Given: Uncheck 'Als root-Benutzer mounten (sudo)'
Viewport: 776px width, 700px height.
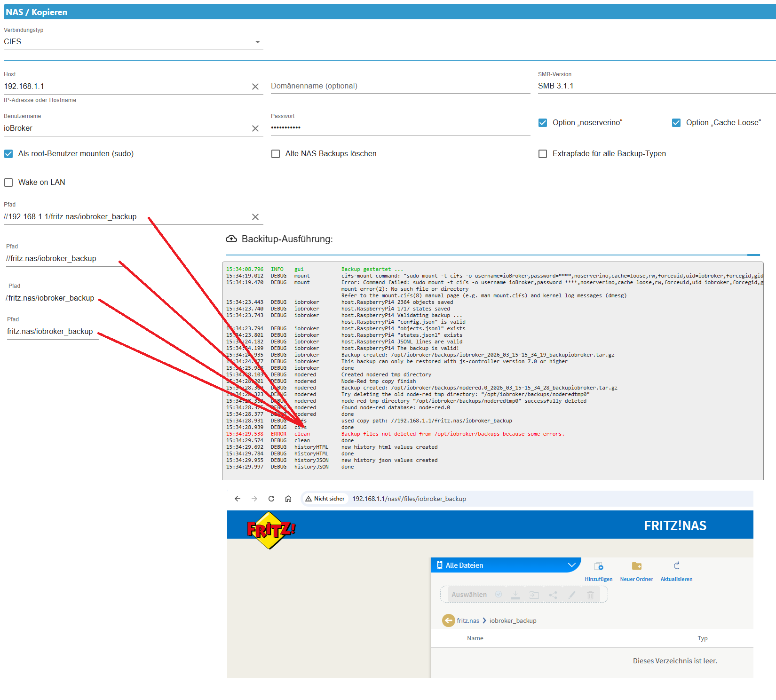Looking at the screenshot, I should click(x=8, y=154).
